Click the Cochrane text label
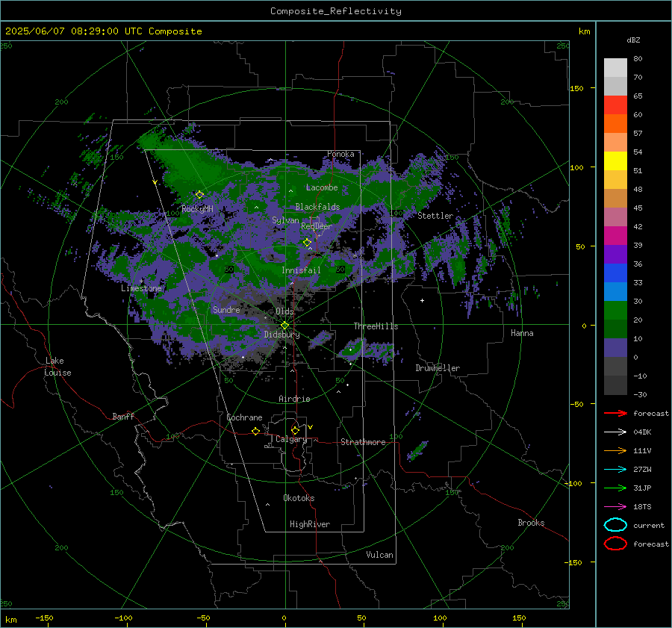This screenshot has width=672, height=628. coord(244,417)
